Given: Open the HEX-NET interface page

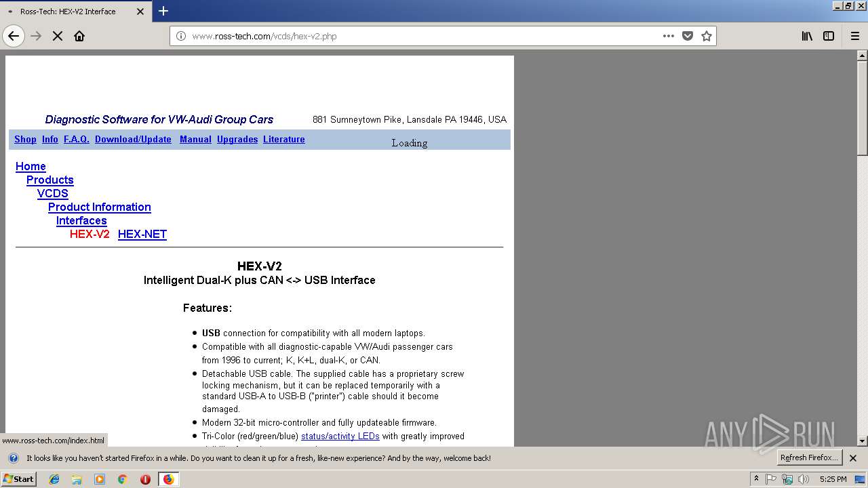Looking at the screenshot, I should point(142,235).
